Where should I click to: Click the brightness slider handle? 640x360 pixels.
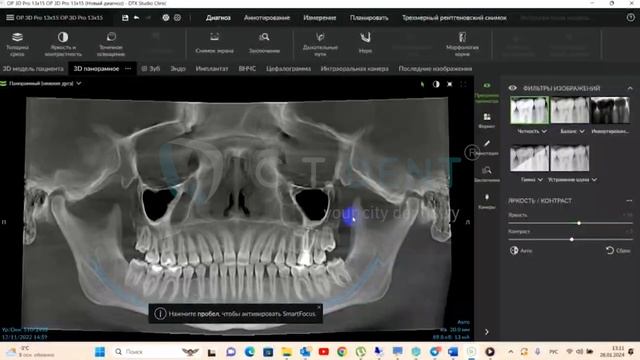[x=579, y=223]
